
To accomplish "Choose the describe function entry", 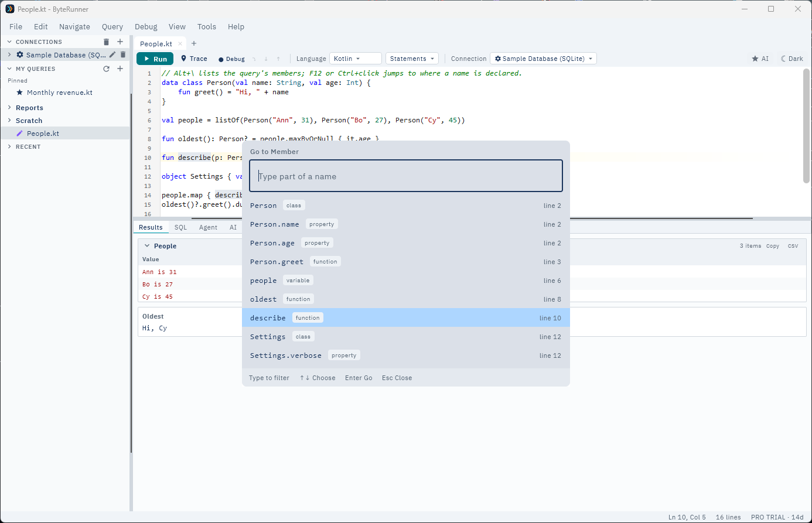I will (406, 318).
